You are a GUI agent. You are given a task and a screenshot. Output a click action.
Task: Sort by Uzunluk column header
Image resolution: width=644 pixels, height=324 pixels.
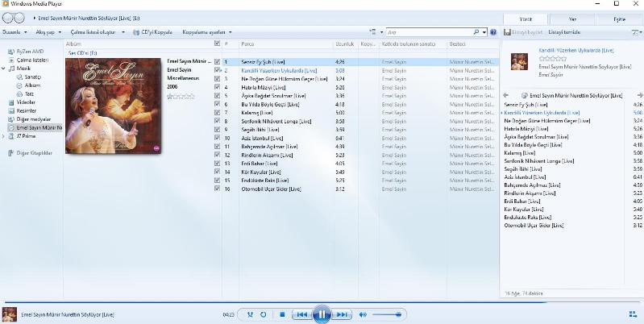point(346,44)
